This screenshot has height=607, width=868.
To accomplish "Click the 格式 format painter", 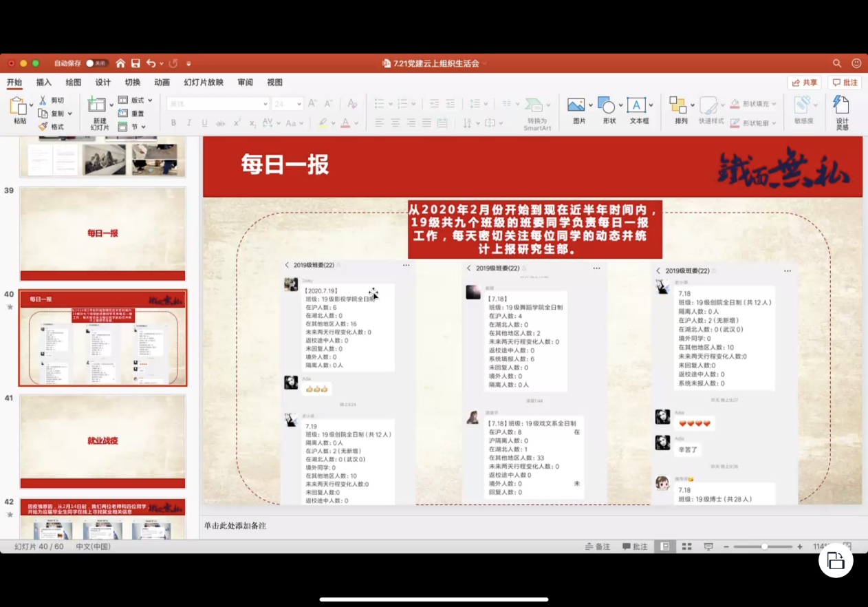I will 52,127.
